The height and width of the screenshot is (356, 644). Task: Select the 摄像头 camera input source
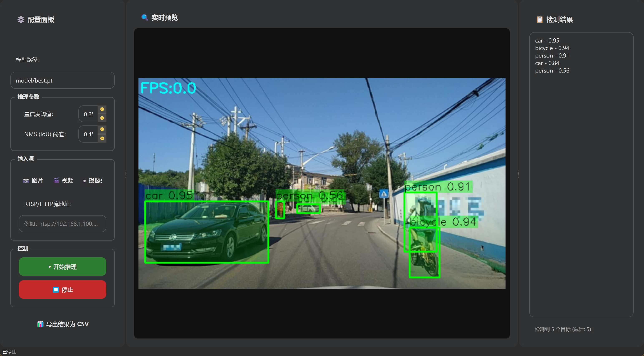click(93, 180)
